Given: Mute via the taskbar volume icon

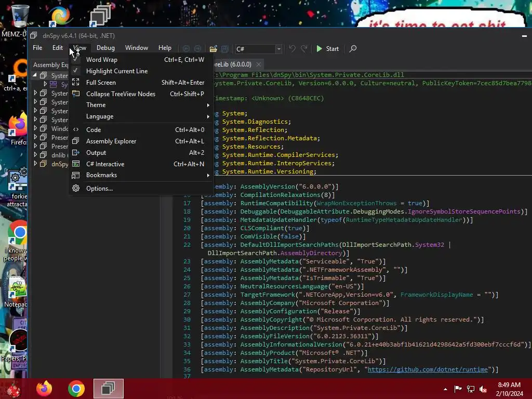Looking at the screenshot, I should click(x=483, y=389).
